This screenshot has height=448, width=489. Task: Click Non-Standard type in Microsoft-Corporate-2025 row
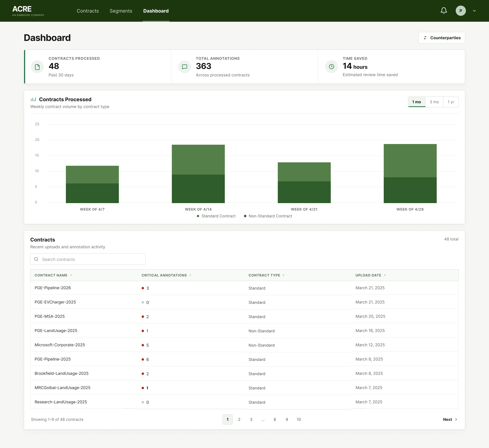[261, 345]
